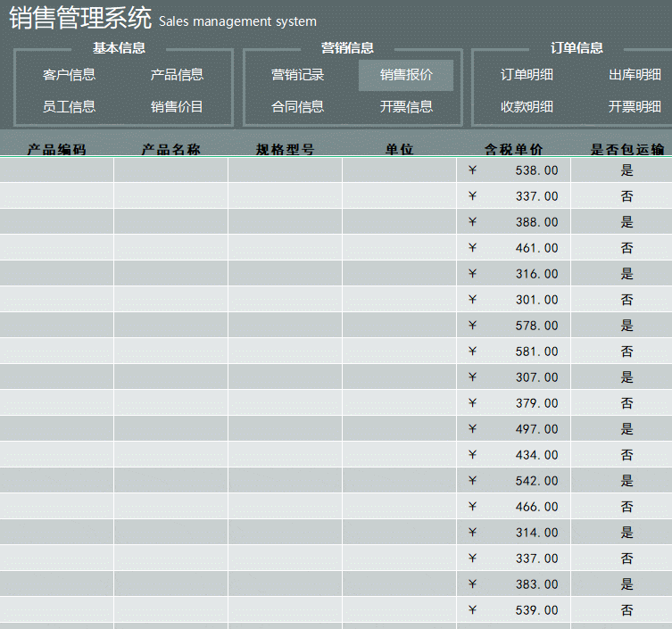Image resolution: width=672 pixels, height=629 pixels.
Task: Click the 否 cell in the 539.00 row
Action: point(621,609)
